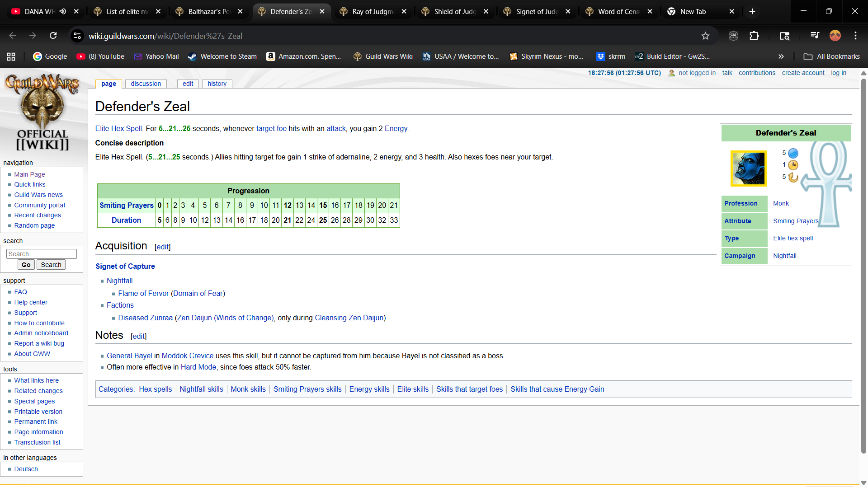The image size is (868, 487).
Task: Click the user icon beside not logged in
Action: [x=671, y=73]
